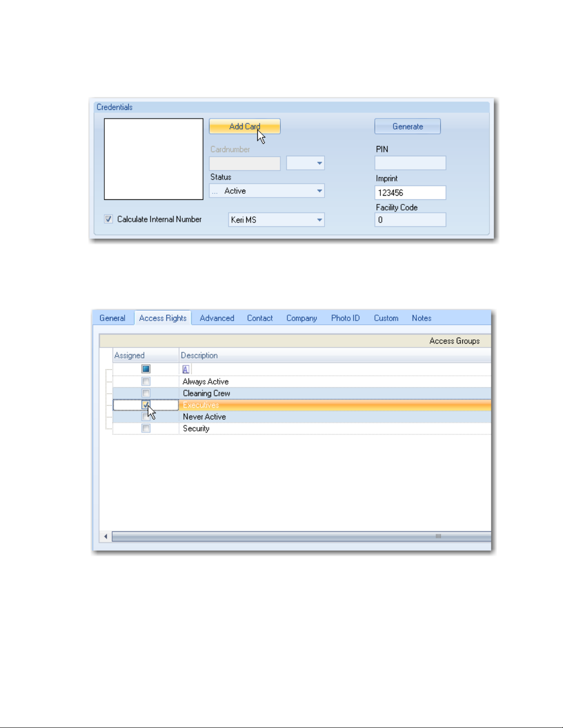
Task: Switch to the General tab
Action: 112,318
